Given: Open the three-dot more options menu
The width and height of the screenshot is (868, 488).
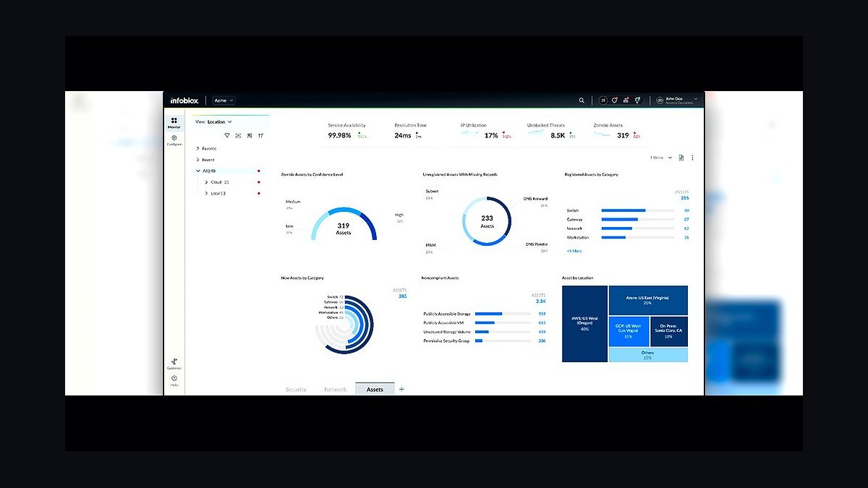Looking at the screenshot, I should 692,158.
